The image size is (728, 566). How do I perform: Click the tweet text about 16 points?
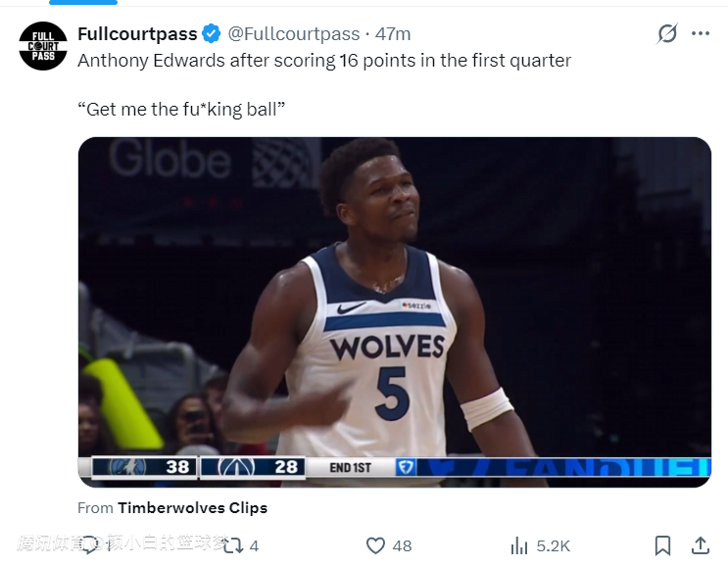tap(323, 61)
